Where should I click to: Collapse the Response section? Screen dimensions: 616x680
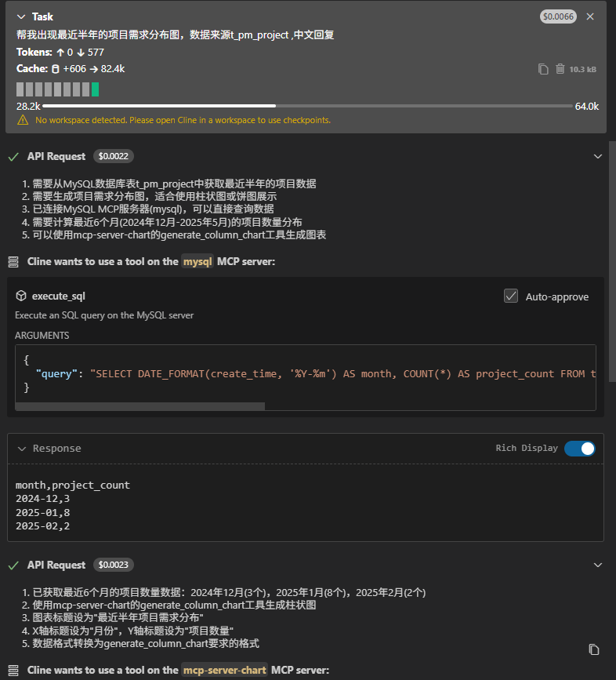[x=21, y=449]
